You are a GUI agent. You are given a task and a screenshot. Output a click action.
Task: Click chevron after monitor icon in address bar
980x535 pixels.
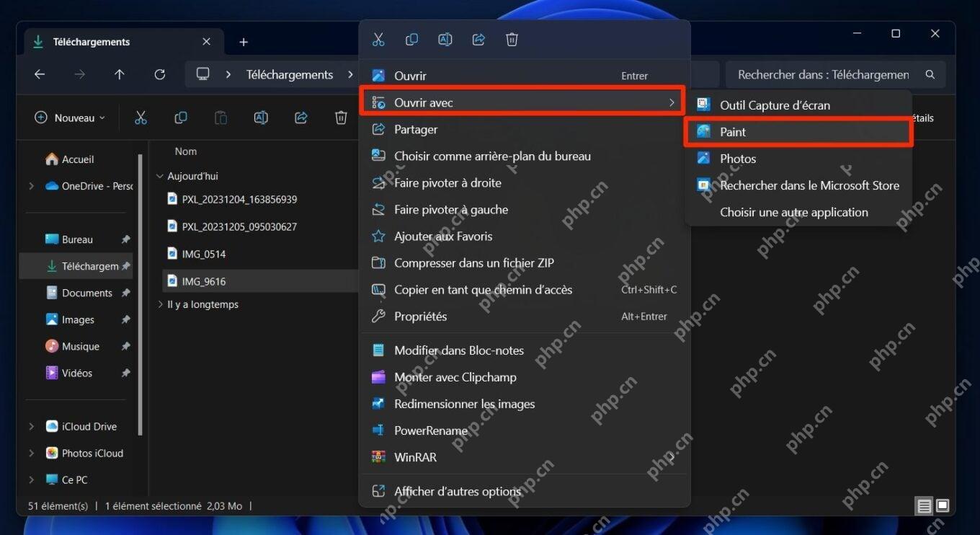coord(228,74)
